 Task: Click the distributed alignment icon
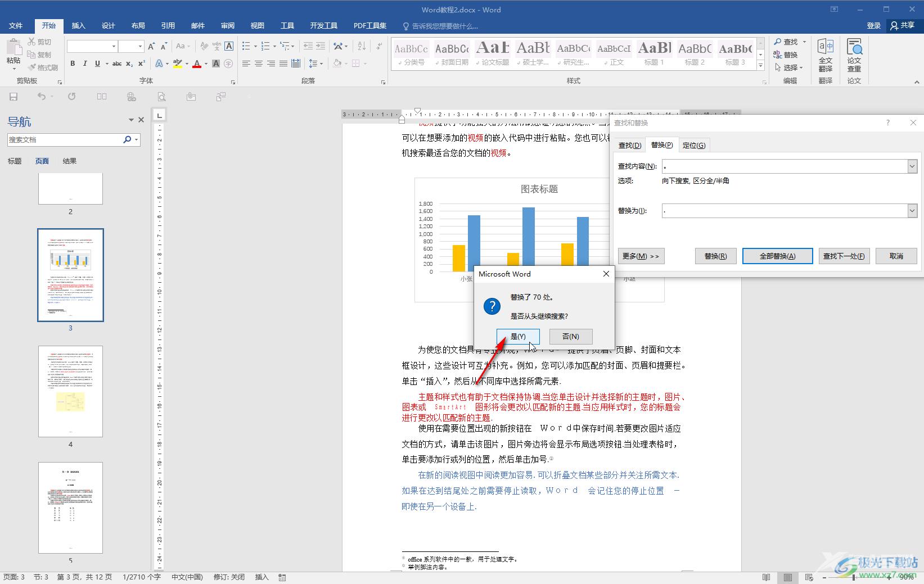click(296, 64)
